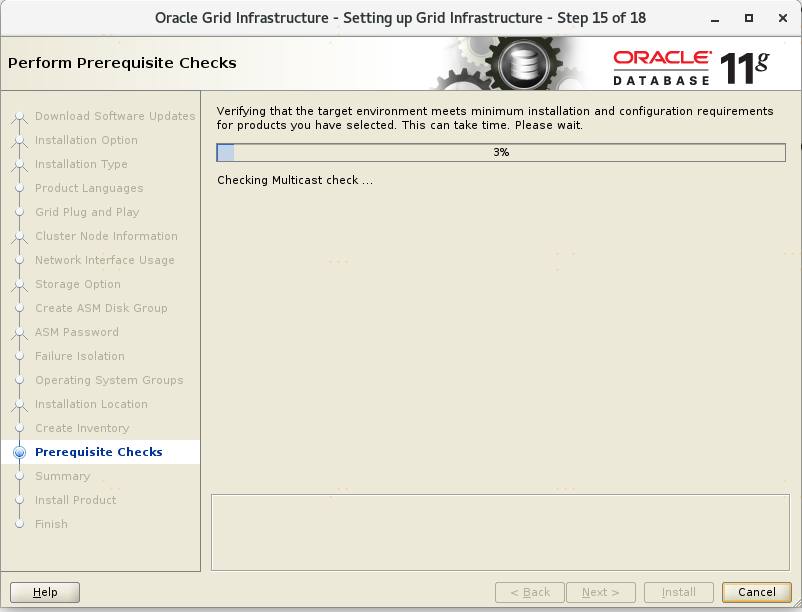Click the empty details text area

click(x=501, y=533)
